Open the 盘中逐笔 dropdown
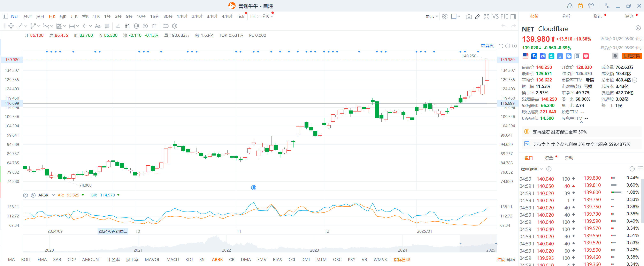644x266 pixels. pyautogui.click(x=541, y=169)
